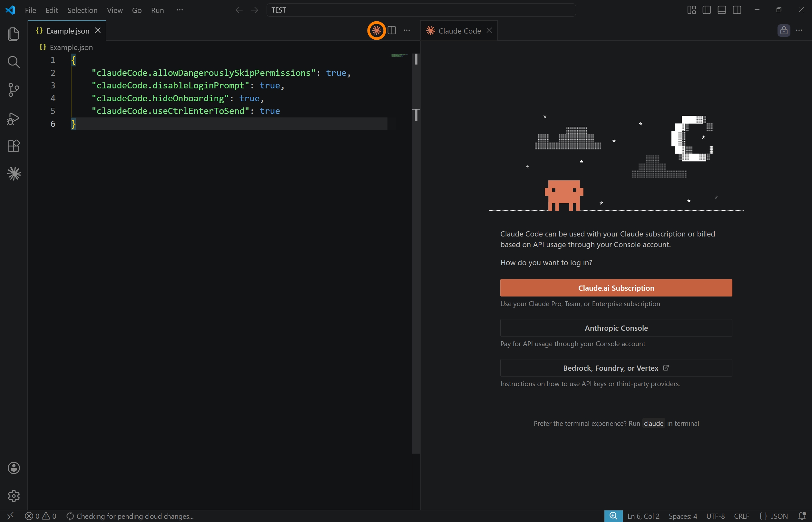Viewport: 812px width, 522px height.
Task: Open the Edit menu
Action: 52,10
